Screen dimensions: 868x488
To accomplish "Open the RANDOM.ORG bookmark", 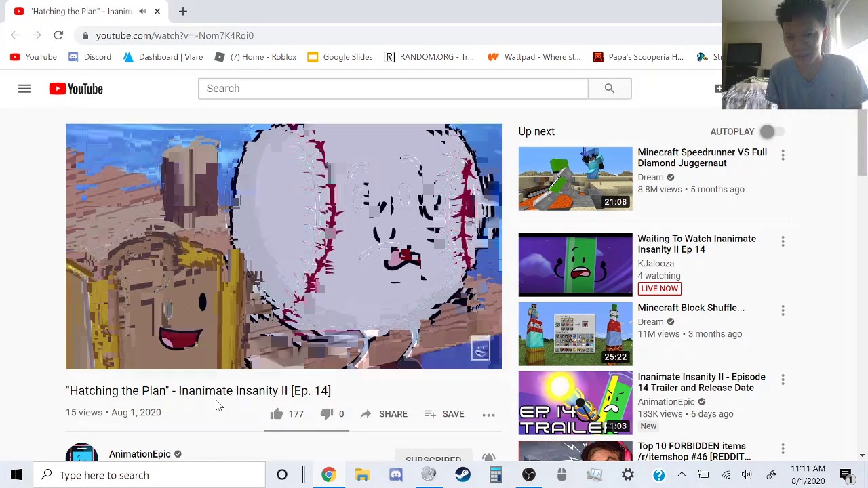I will coord(429,57).
